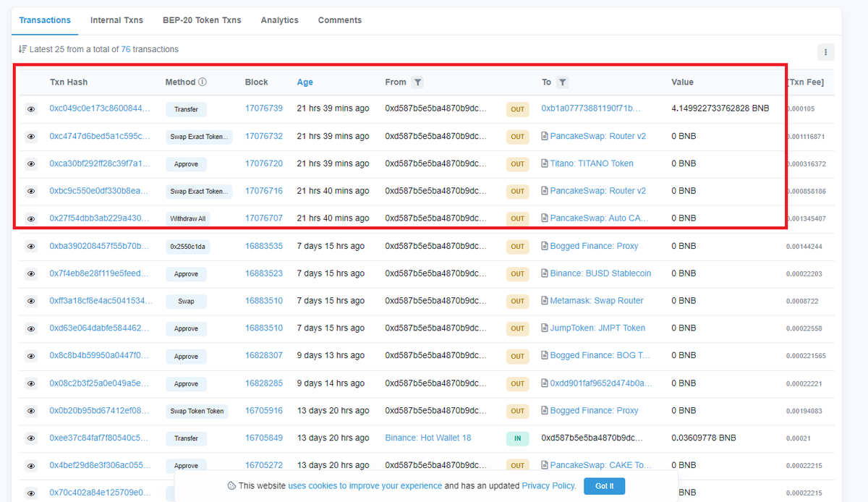View details eye icon for 0x0b20b95bd67412ef08 row
This screenshot has width=868, height=502.
coord(31,411)
